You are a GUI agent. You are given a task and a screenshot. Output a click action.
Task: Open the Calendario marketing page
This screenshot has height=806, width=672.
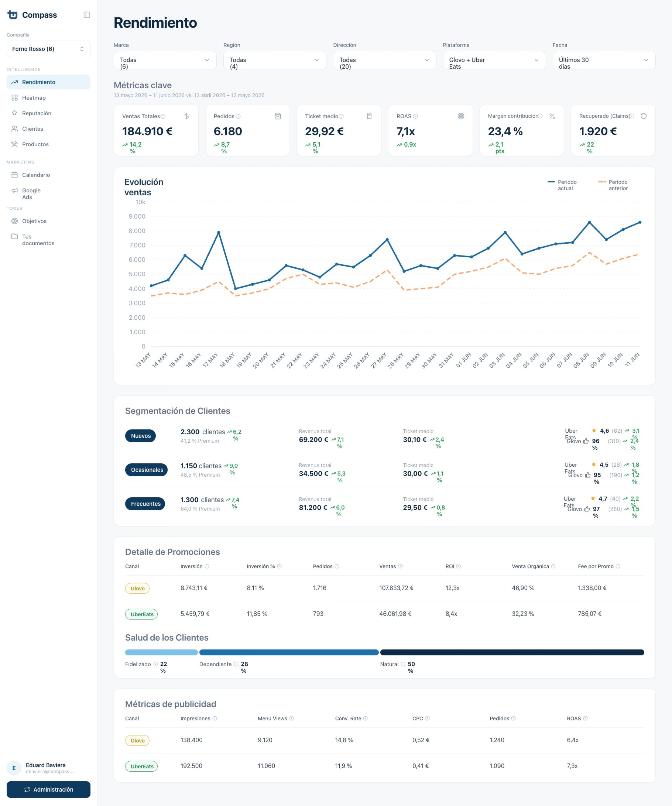pos(48,175)
